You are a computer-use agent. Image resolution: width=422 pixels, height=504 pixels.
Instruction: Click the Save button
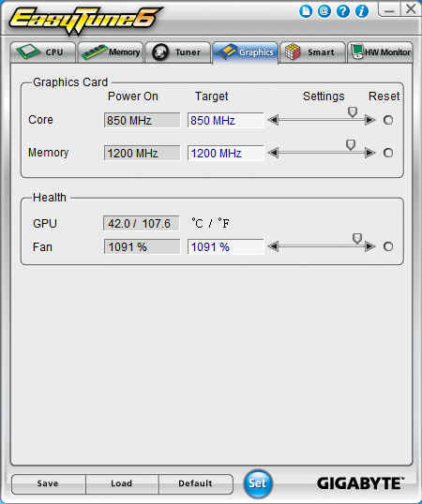[48, 483]
